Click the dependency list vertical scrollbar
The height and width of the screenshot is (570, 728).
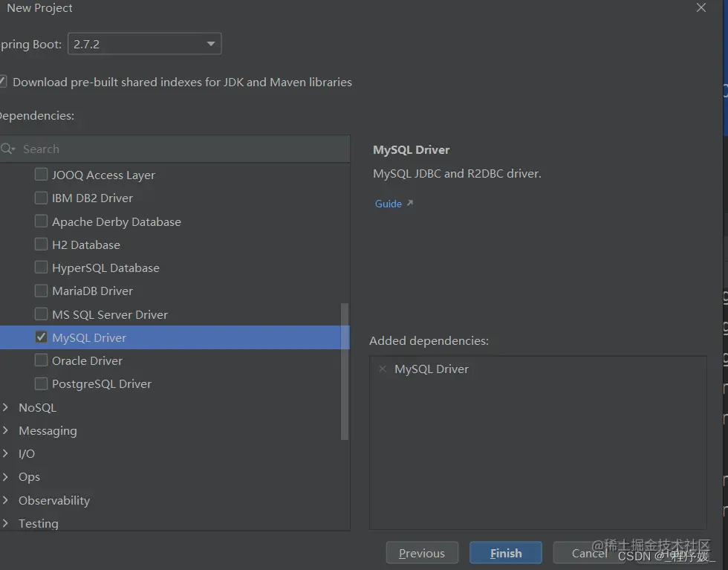click(x=345, y=371)
